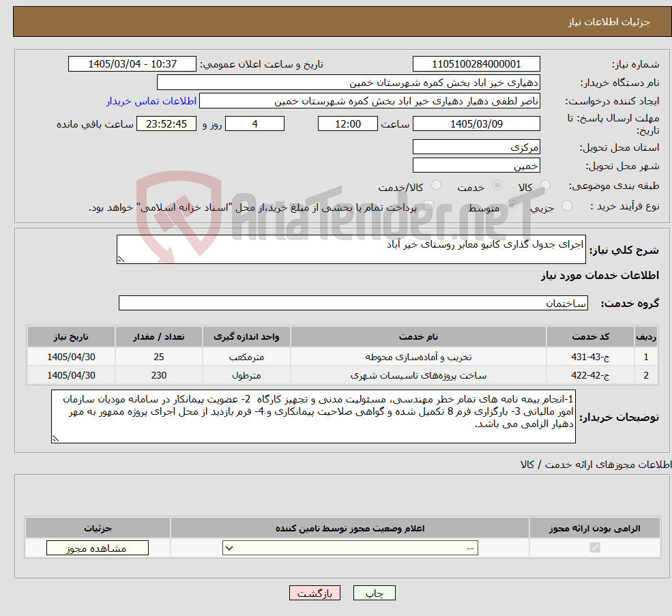Screen dimensions: 672x616
Task: Click the نام خدمت column header
Action: [x=418, y=337]
